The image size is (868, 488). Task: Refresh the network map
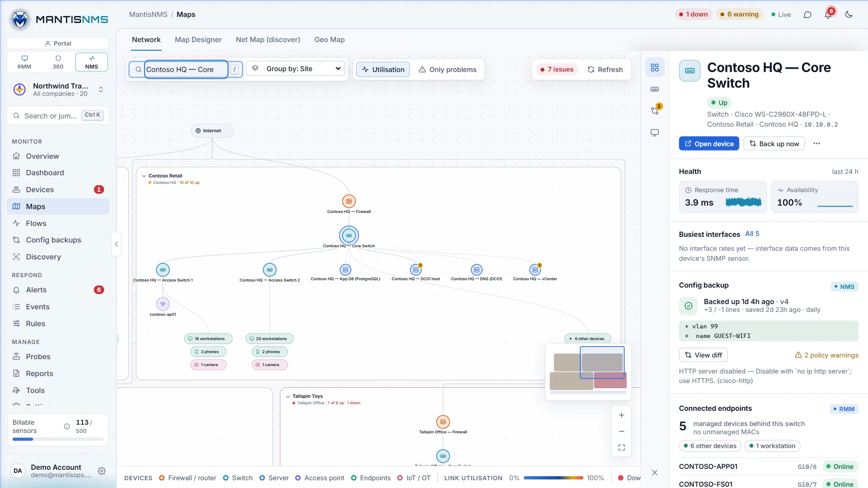point(605,69)
